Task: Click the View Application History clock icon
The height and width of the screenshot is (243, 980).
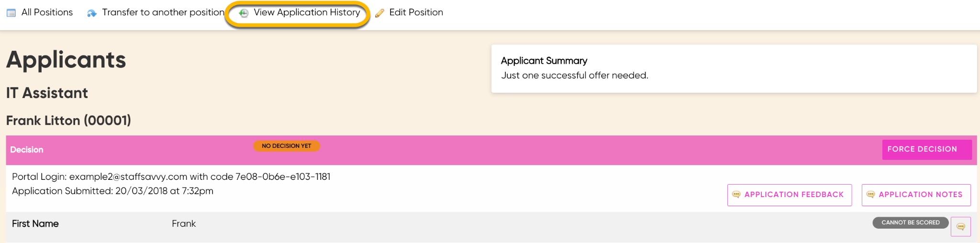Action: tap(244, 13)
